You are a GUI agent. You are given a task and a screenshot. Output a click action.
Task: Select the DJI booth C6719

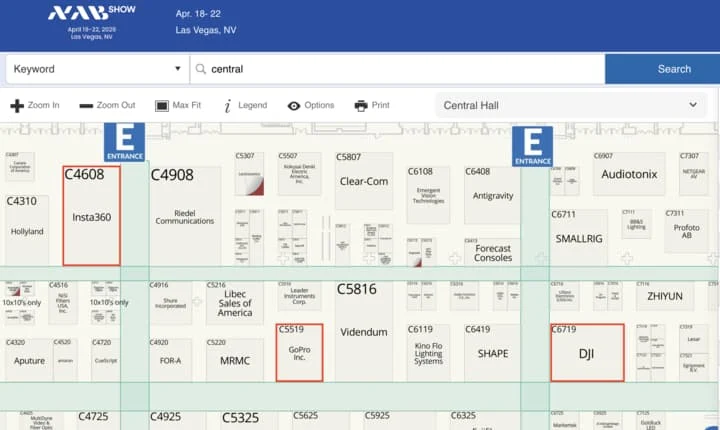[x=586, y=352]
